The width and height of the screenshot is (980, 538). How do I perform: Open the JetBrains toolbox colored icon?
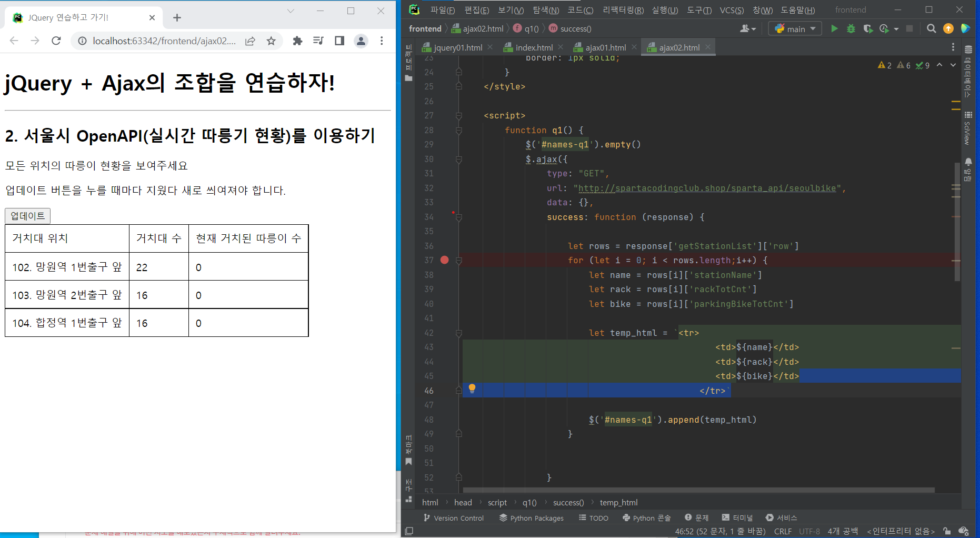point(965,28)
